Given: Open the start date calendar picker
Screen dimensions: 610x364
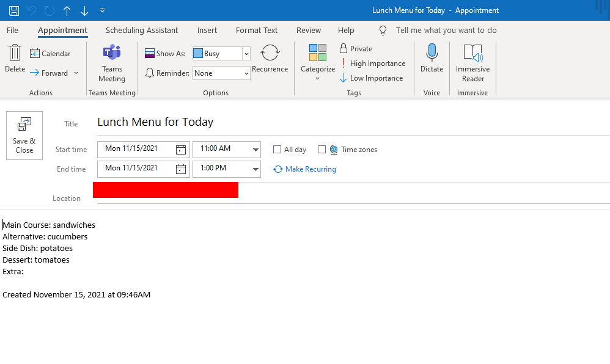Looking at the screenshot, I should 180,150.
